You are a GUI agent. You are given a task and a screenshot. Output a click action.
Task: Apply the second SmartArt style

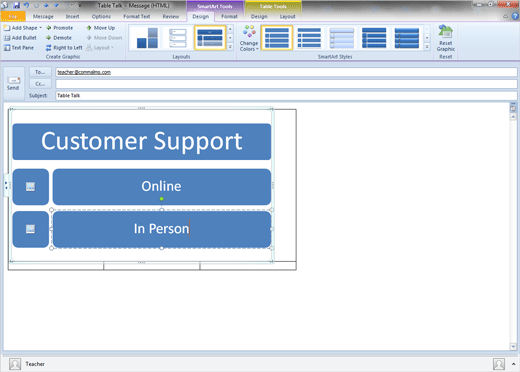(x=309, y=38)
